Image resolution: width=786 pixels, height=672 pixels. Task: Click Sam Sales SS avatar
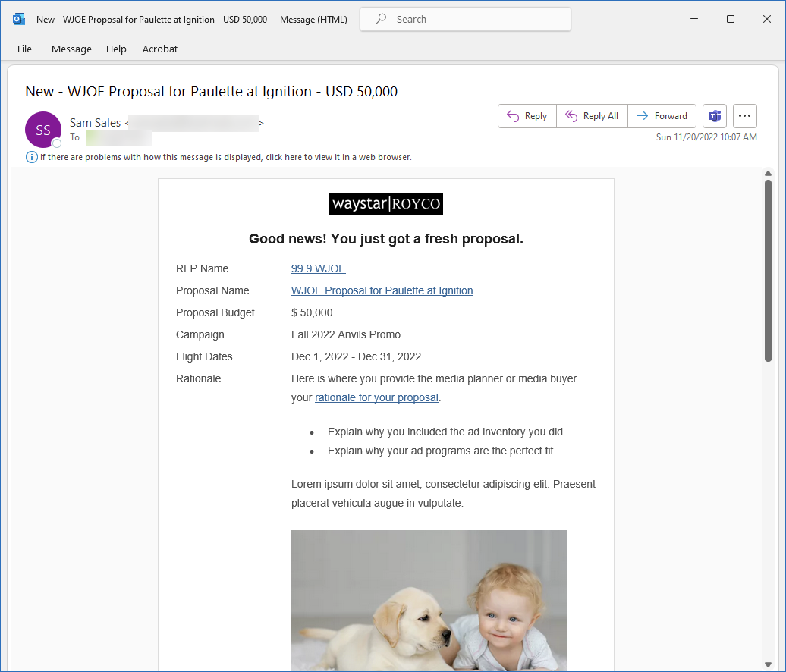point(42,130)
